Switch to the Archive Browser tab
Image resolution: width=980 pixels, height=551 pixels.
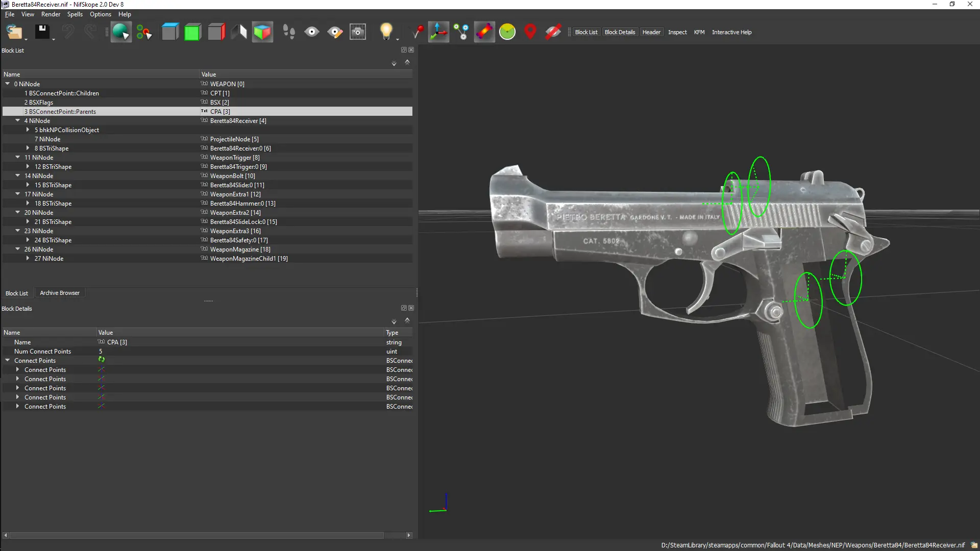click(x=60, y=293)
